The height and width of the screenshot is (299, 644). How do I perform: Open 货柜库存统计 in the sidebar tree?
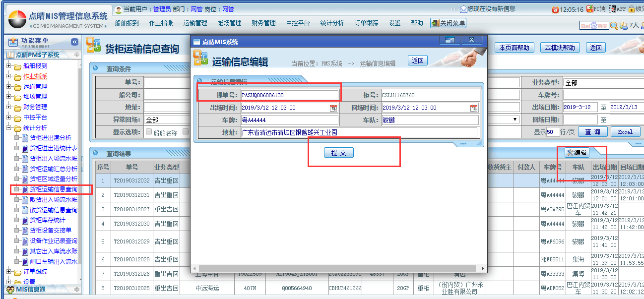tap(47, 220)
